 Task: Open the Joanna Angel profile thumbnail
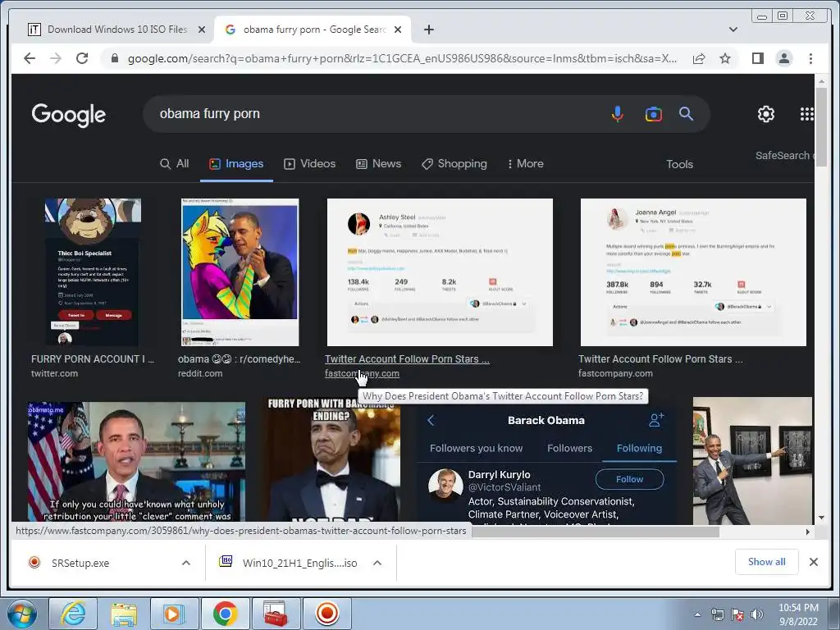(693, 272)
